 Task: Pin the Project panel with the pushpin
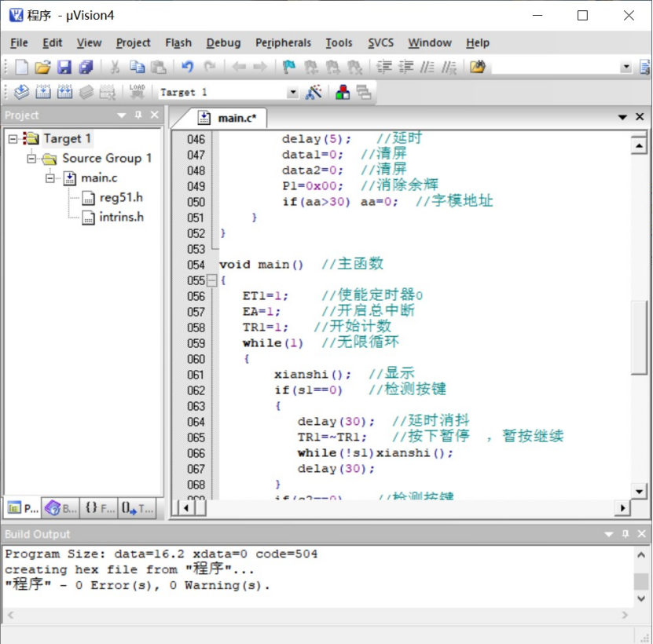coord(138,115)
